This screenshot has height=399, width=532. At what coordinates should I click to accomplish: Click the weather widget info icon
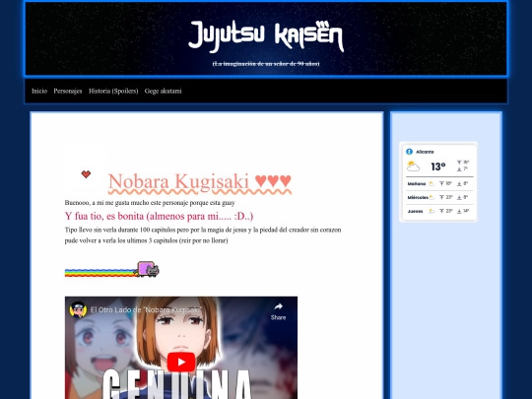[410, 152]
